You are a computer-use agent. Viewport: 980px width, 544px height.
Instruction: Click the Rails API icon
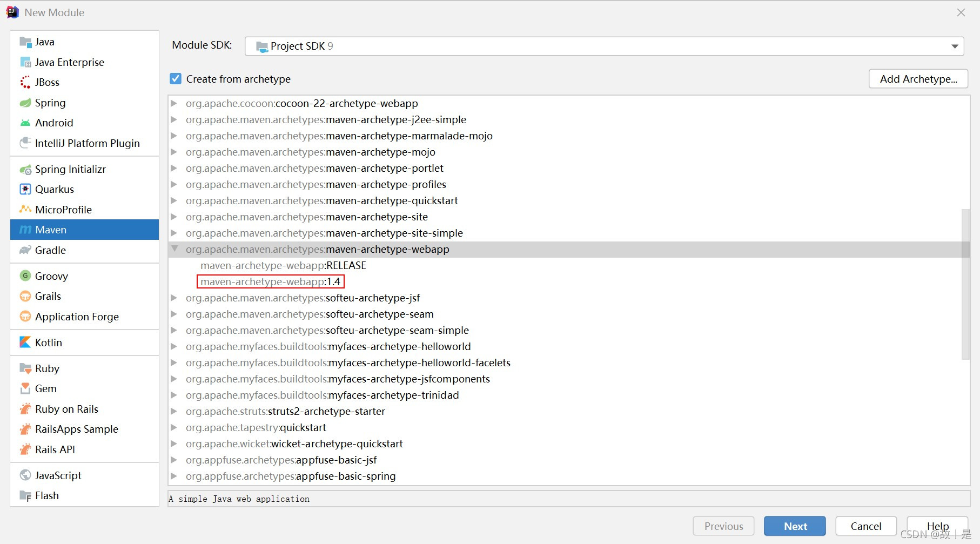[x=25, y=449]
